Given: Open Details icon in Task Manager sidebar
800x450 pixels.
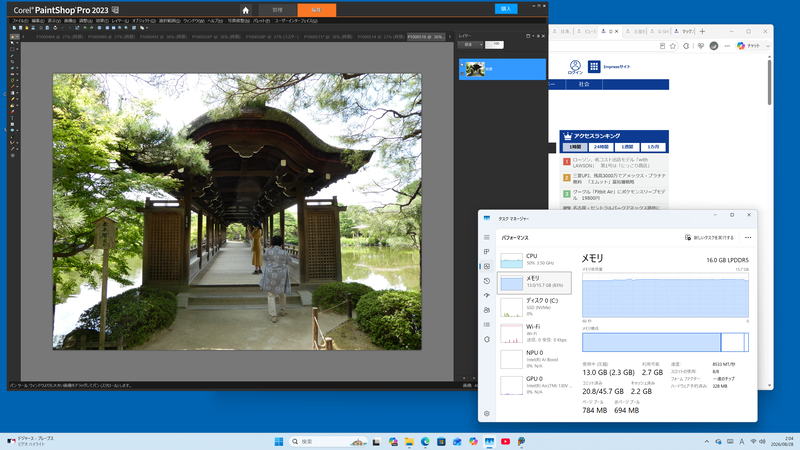Looking at the screenshot, I should (487, 324).
